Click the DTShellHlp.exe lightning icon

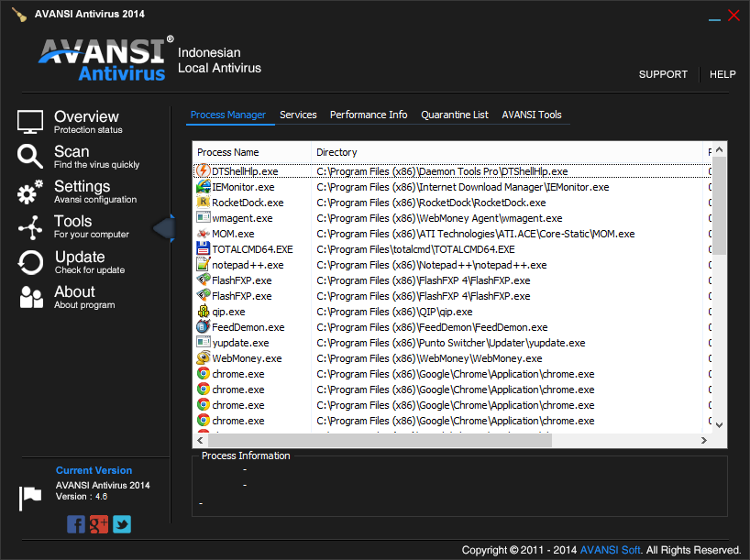[204, 170]
